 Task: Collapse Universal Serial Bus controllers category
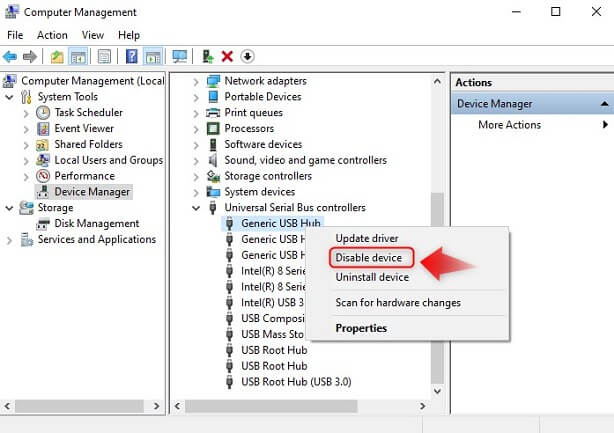point(196,208)
